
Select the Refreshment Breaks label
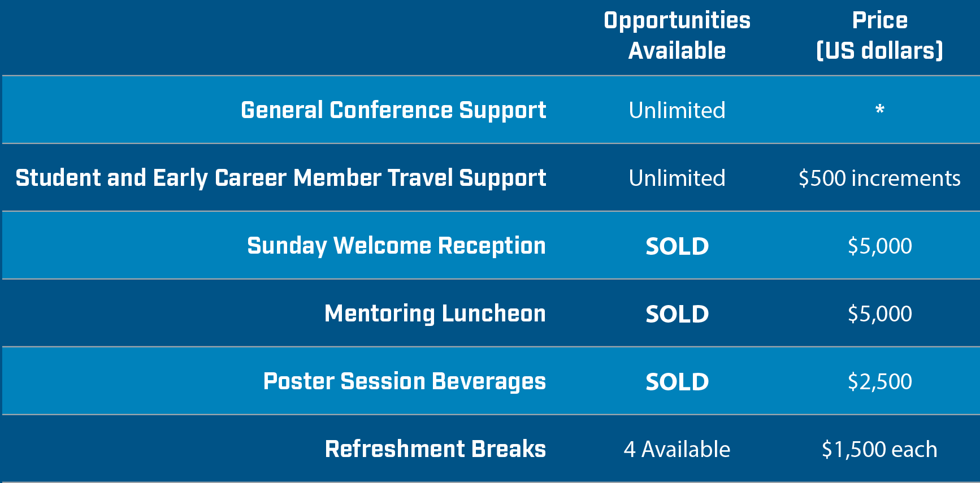click(x=435, y=449)
